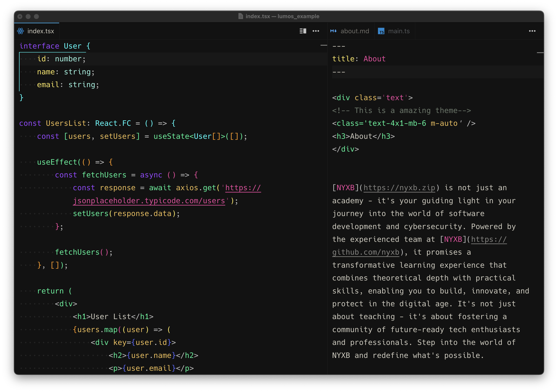Open more actions menu for index.tsx group
This screenshot has height=392, width=558.
click(x=316, y=31)
